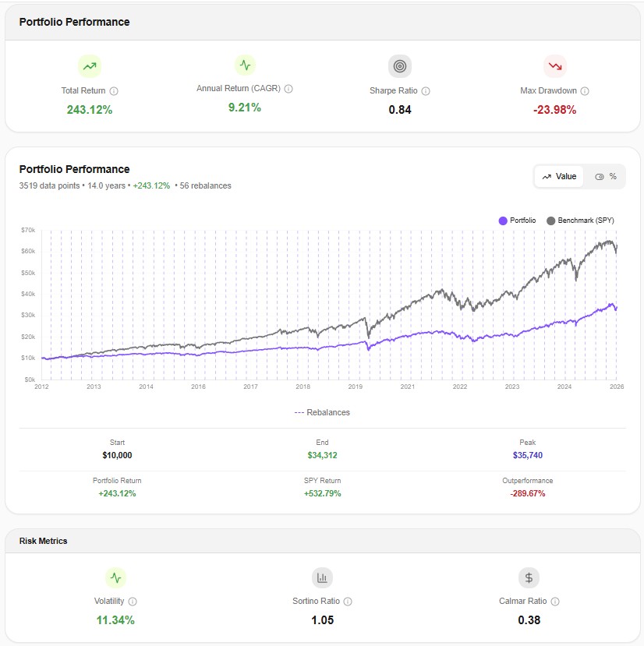Select the Value display tab
The height and width of the screenshot is (646, 644).
560,176
